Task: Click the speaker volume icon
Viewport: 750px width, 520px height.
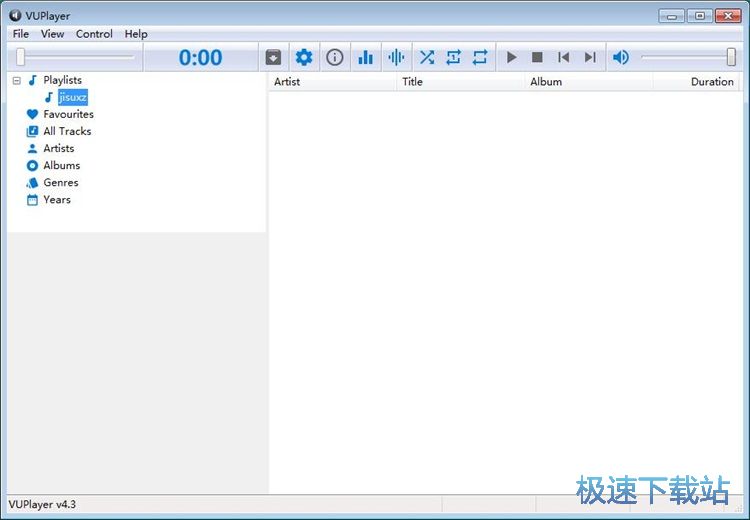Action: 621,58
